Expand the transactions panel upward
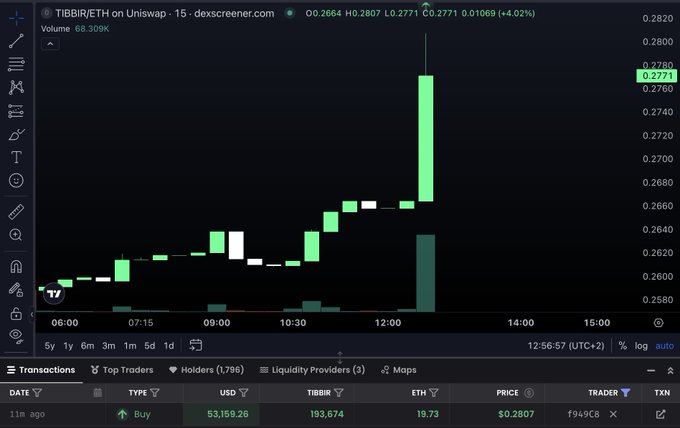Screen dimensions: 680x428 670,370
